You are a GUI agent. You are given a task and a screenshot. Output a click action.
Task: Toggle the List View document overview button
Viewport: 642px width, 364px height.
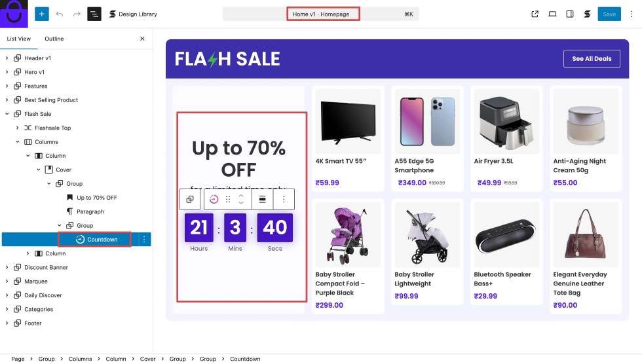pos(94,14)
